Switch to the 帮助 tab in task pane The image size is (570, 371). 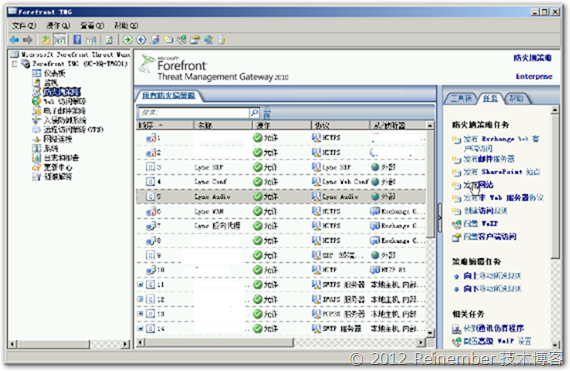(x=516, y=98)
